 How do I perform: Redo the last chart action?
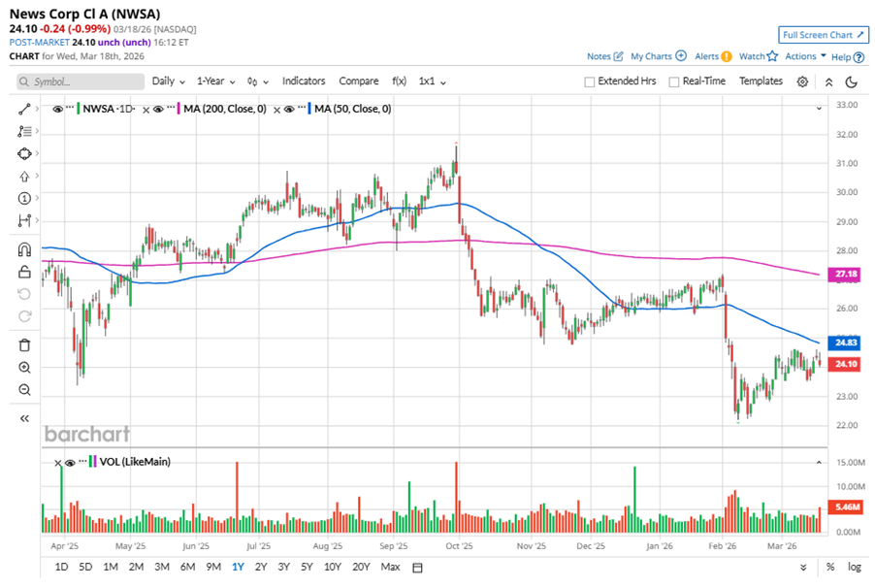click(x=24, y=316)
